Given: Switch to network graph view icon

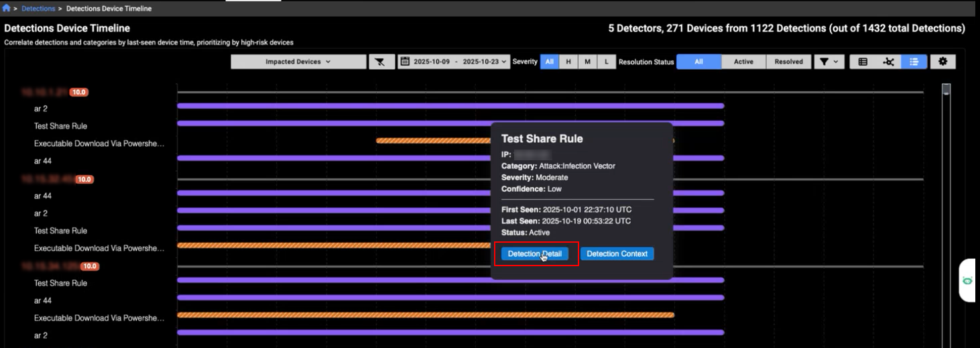Looking at the screenshot, I should (888, 62).
